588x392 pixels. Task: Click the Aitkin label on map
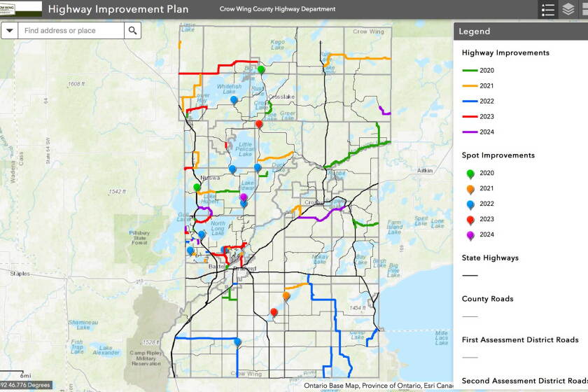click(425, 170)
